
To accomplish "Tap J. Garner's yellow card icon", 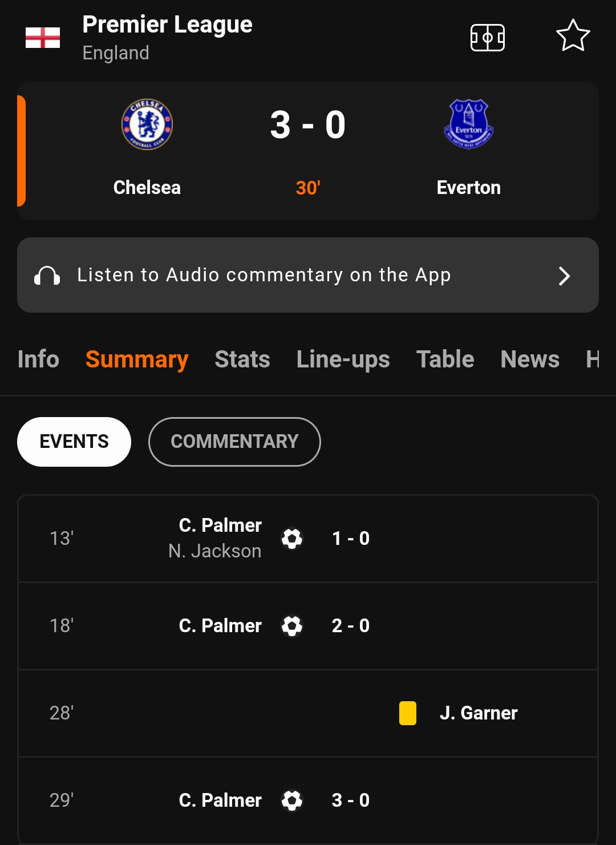I will coord(408,713).
